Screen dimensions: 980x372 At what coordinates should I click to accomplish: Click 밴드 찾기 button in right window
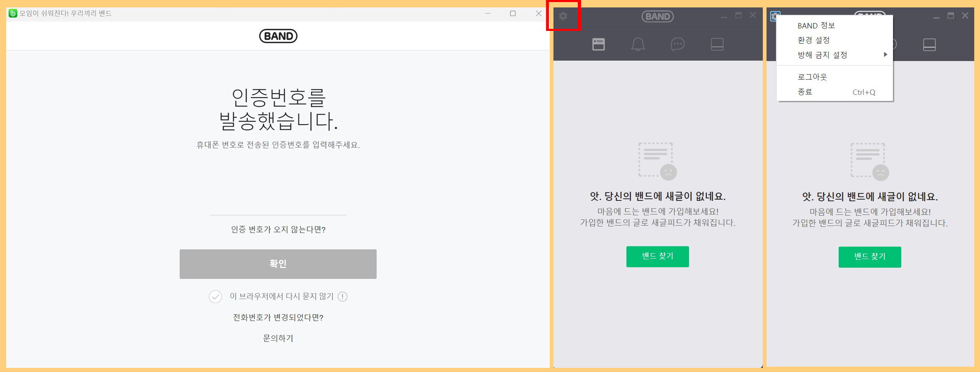[870, 257]
